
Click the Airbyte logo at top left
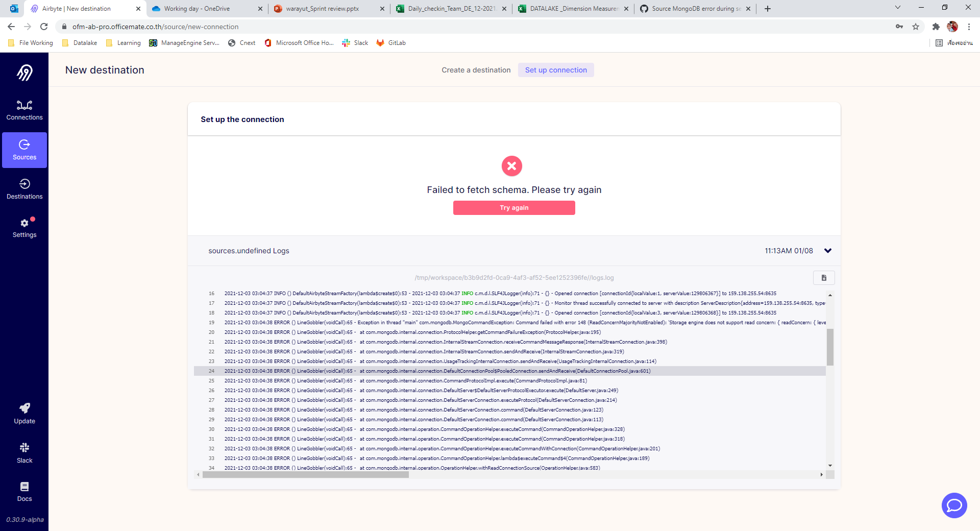coord(24,72)
